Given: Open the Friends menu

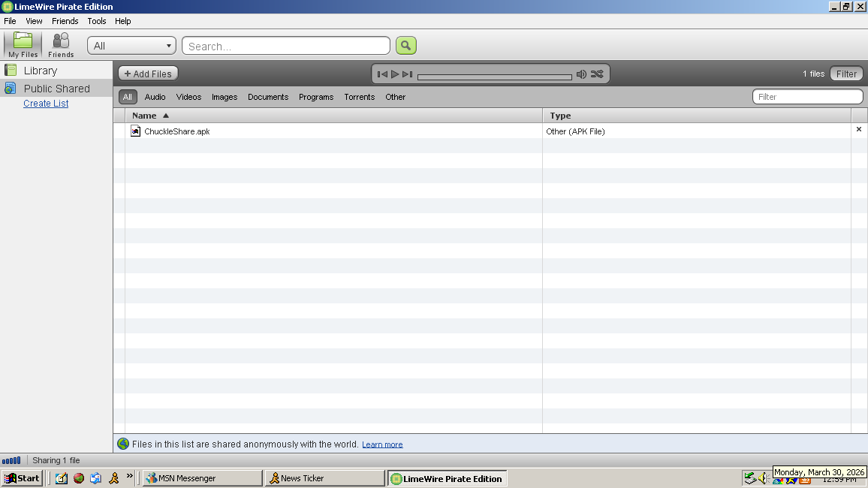Looking at the screenshot, I should (65, 21).
